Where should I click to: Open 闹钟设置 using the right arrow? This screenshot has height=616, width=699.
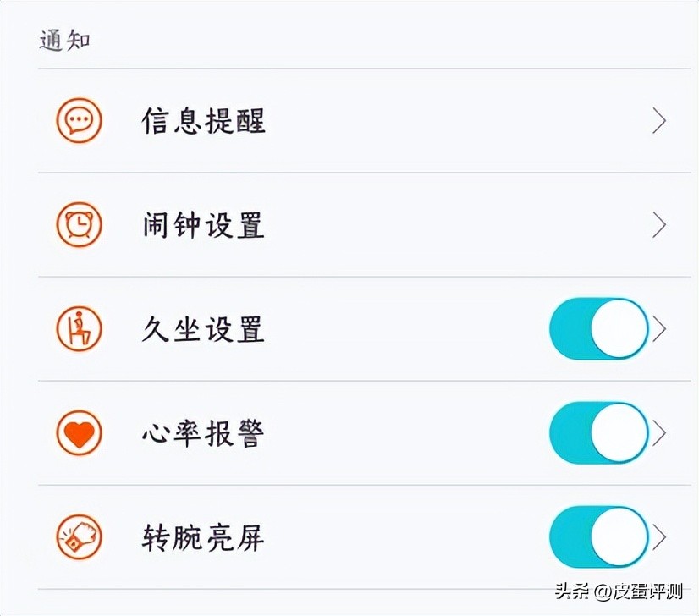tap(660, 225)
